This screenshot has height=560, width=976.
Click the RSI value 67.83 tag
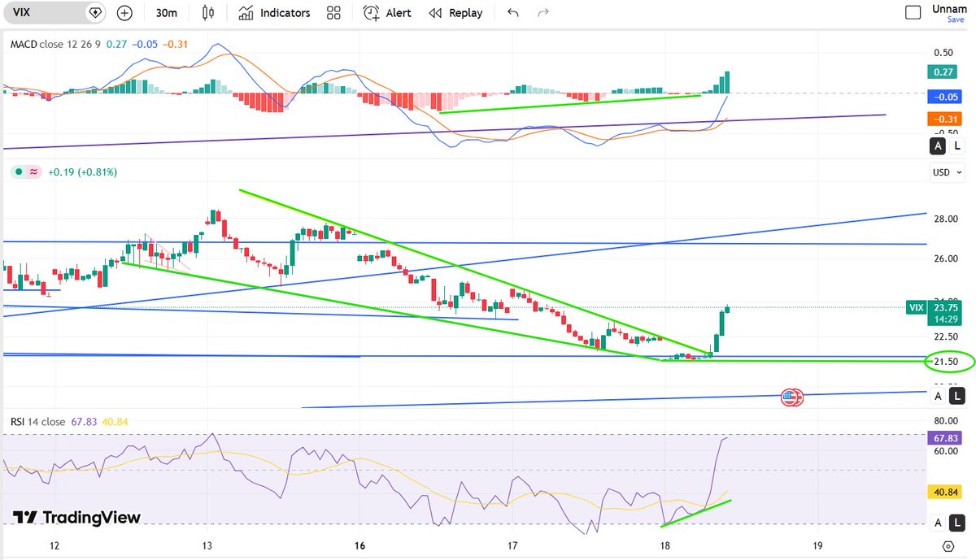(x=946, y=438)
